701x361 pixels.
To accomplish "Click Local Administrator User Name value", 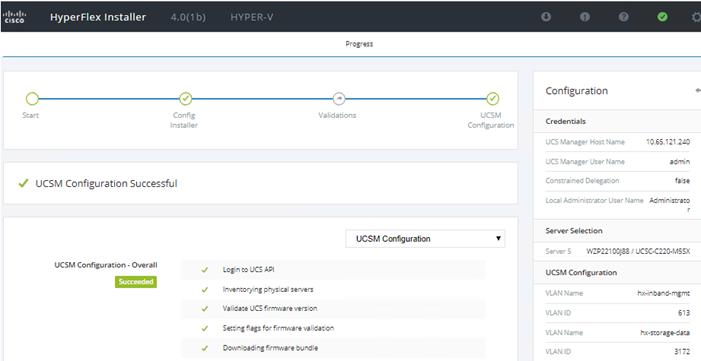I will click(x=670, y=204).
